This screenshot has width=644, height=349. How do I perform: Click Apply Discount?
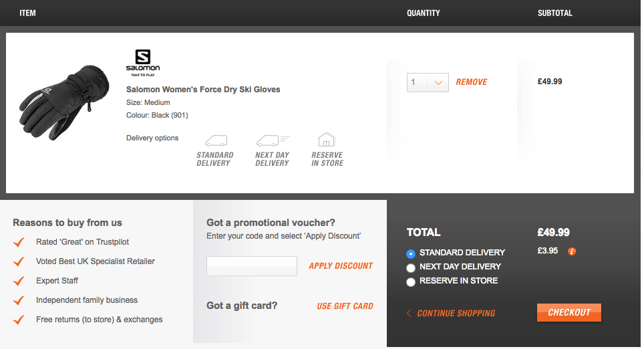point(341,266)
